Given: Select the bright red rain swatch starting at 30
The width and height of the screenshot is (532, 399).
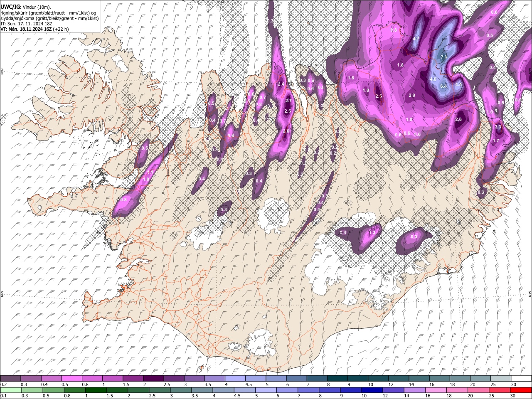Looking at the screenshot, I should 521,390.
